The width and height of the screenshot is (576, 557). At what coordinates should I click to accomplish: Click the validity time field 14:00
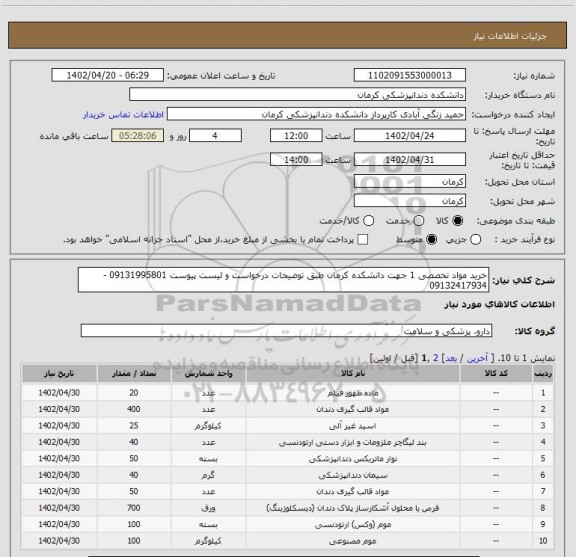click(x=296, y=159)
